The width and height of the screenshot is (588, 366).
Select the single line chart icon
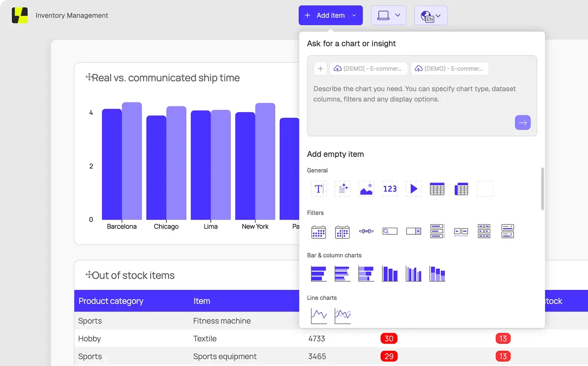[x=319, y=316]
